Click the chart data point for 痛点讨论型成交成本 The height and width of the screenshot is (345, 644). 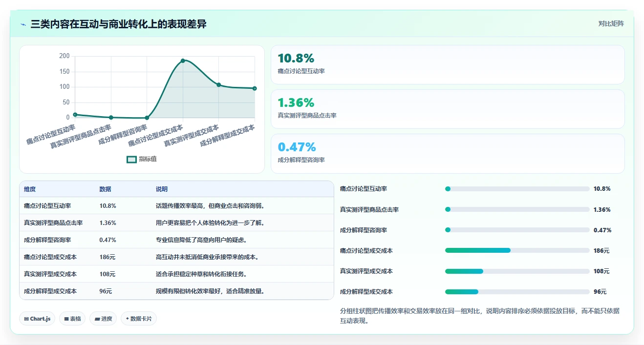coord(183,61)
